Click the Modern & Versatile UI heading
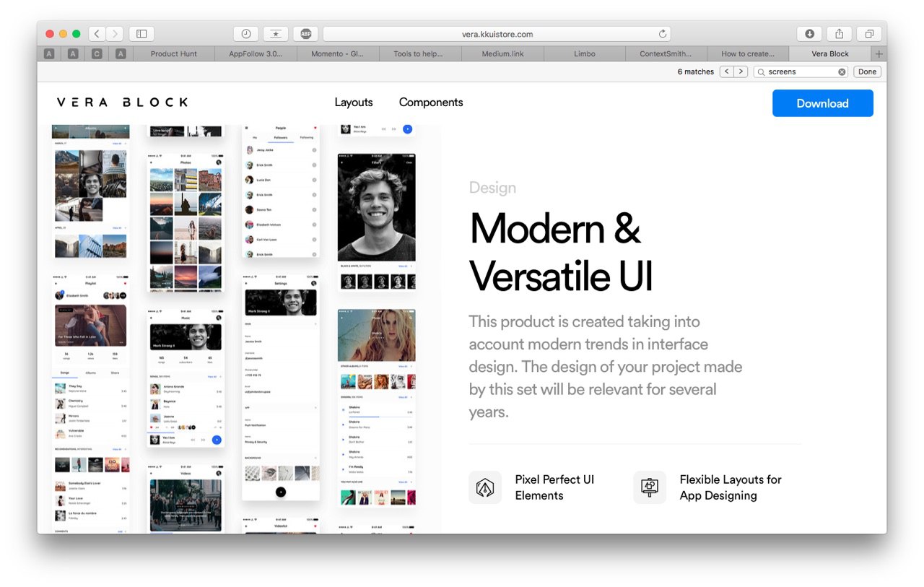The width and height of the screenshot is (924, 587). coord(561,251)
